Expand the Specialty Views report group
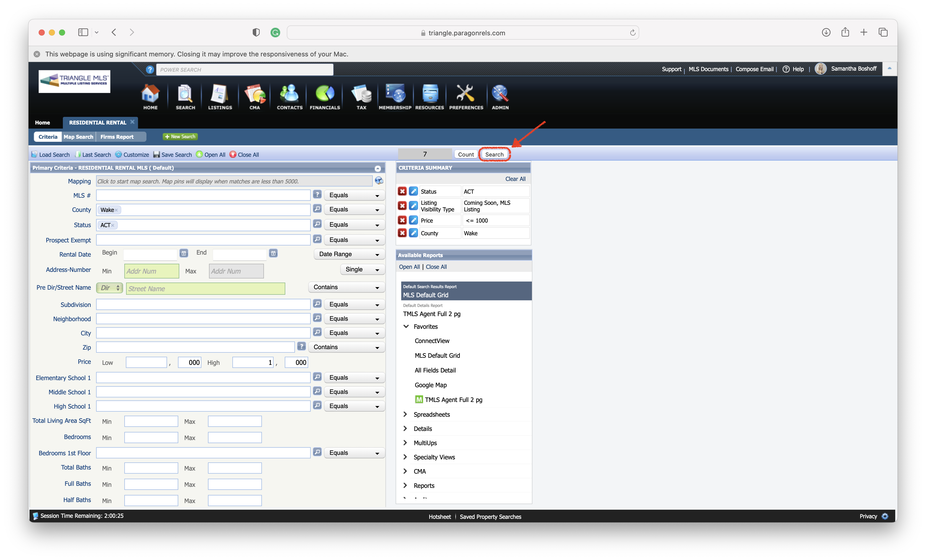Image resolution: width=926 pixels, height=560 pixels. (405, 457)
